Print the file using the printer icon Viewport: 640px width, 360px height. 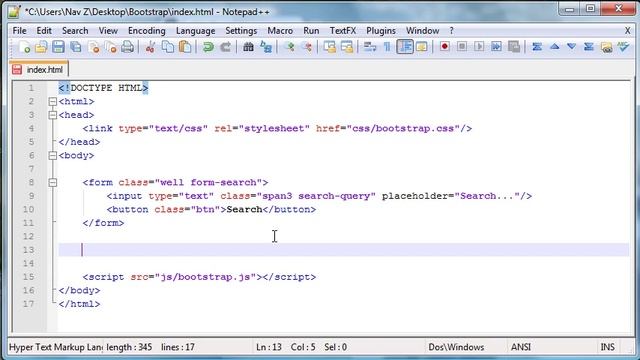pyautogui.click(x=128, y=47)
